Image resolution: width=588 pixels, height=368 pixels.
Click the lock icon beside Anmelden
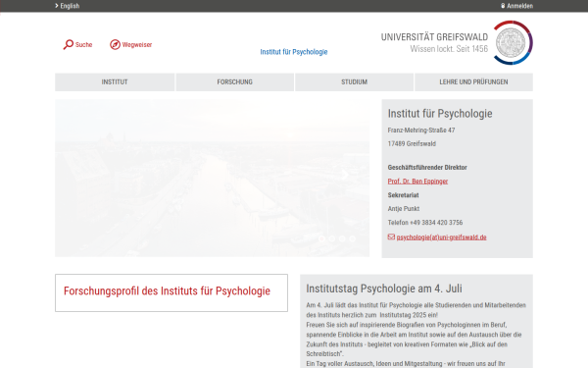[x=503, y=6]
